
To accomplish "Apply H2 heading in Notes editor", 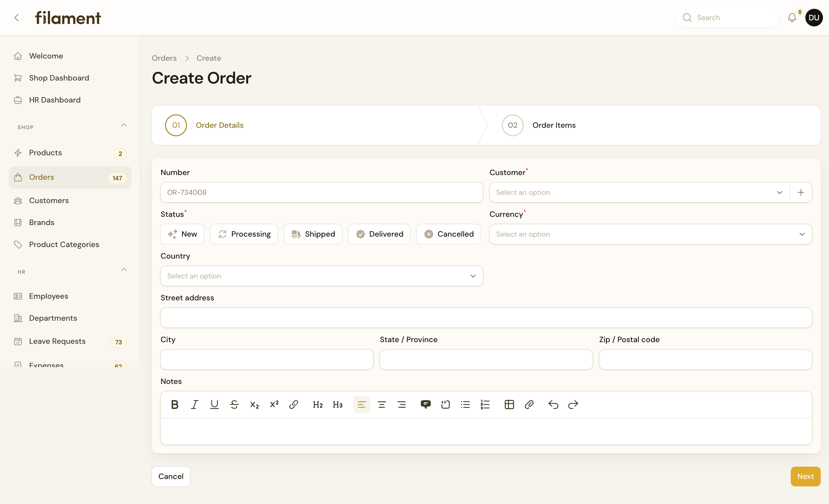I will click(318, 405).
